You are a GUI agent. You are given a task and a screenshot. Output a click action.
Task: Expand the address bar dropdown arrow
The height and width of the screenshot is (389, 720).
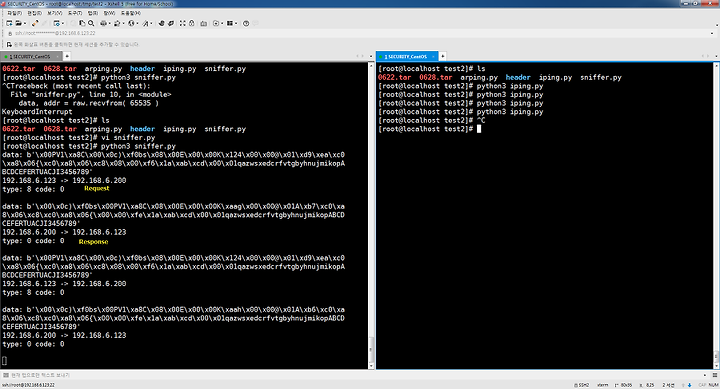pos(712,33)
